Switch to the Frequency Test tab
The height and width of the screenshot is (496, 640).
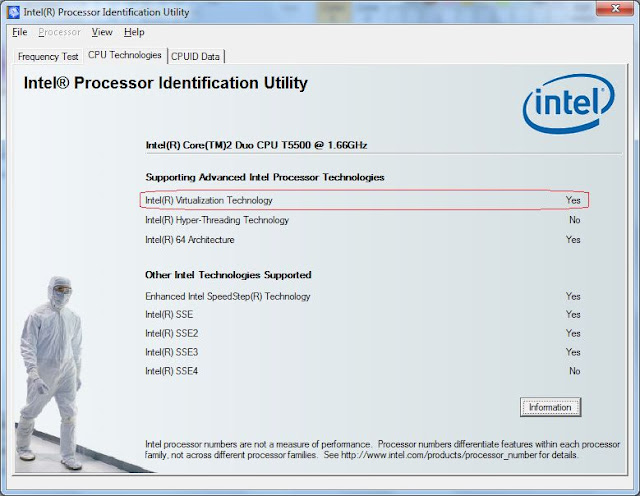48,57
